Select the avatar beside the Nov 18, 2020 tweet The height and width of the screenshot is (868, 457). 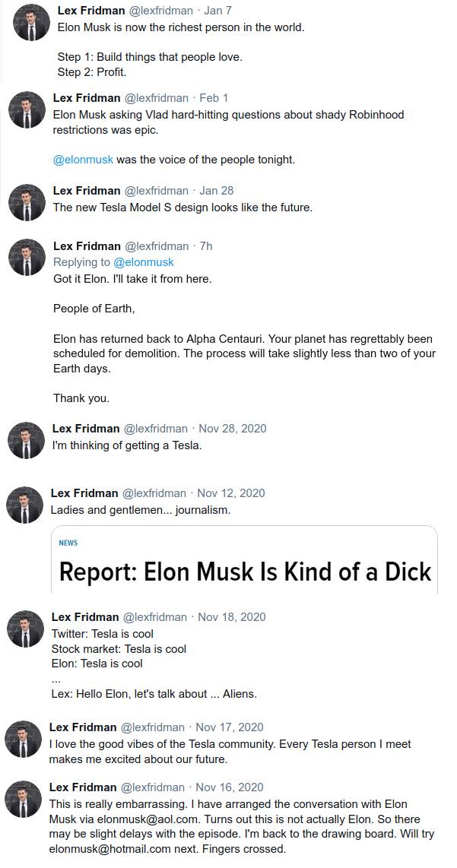(25, 629)
